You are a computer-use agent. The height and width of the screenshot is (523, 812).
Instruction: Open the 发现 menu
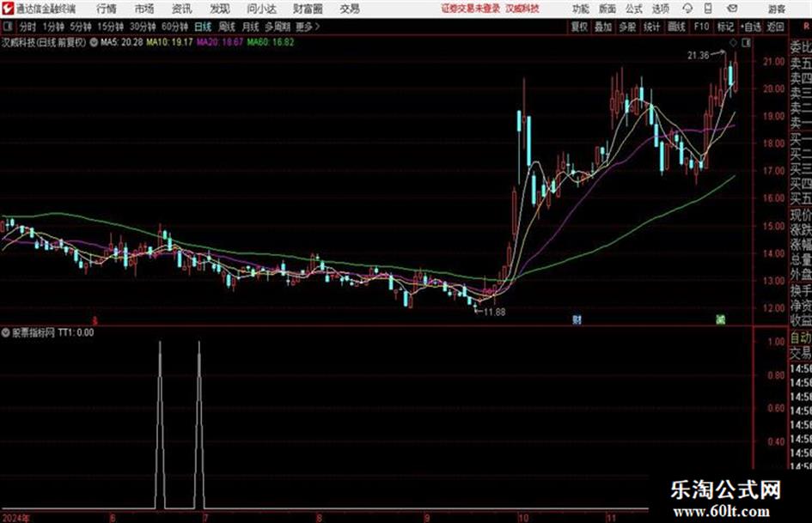[220, 9]
